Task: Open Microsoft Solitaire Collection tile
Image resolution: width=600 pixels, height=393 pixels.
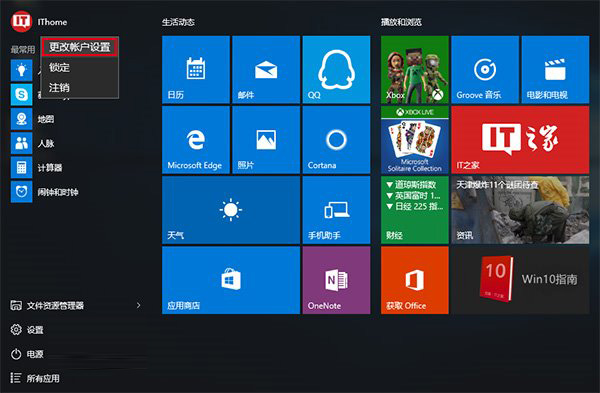Action: pos(415,140)
